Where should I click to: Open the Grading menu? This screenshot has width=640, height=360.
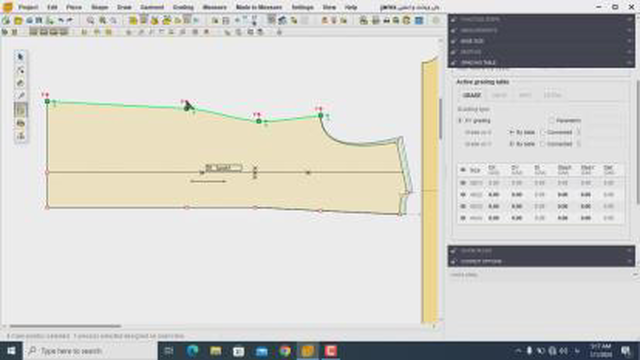pos(183,7)
